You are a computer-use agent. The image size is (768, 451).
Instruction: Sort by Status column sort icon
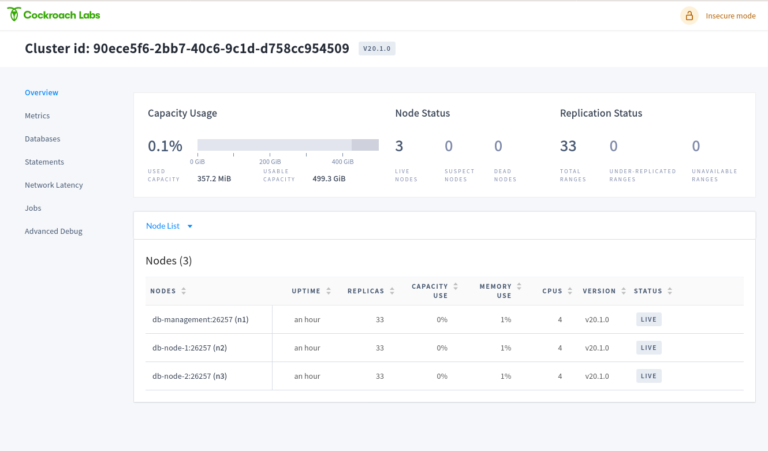pyautogui.click(x=670, y=291)
